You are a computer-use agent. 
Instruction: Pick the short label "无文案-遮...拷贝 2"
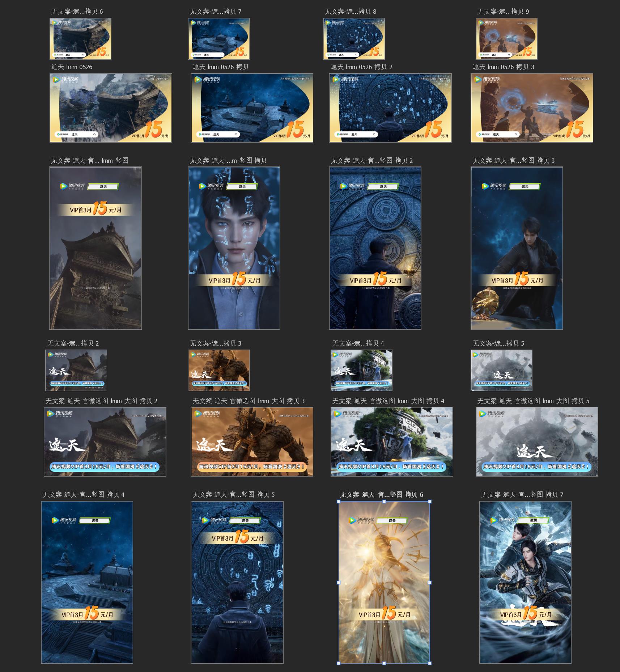tap(73, 343)
